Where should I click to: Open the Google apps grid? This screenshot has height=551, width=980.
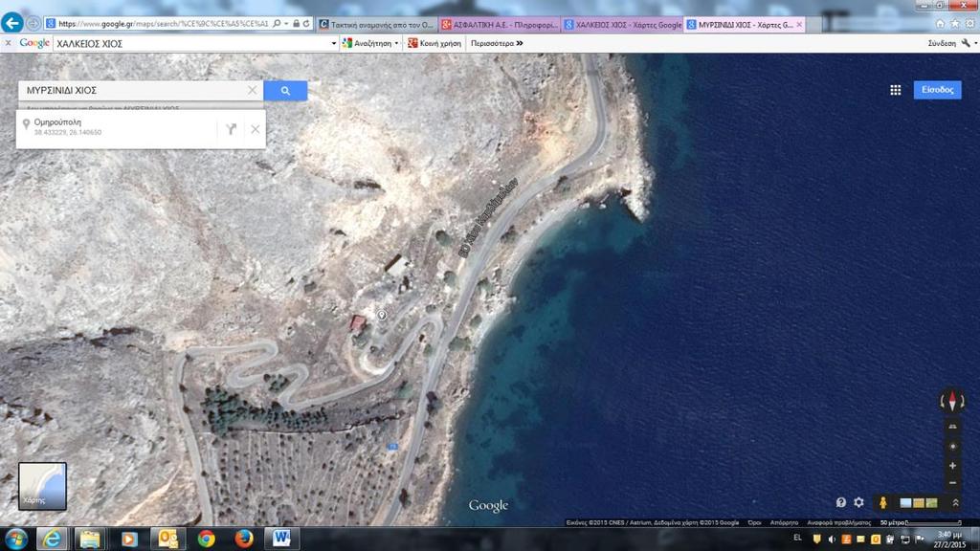point(896,90)
